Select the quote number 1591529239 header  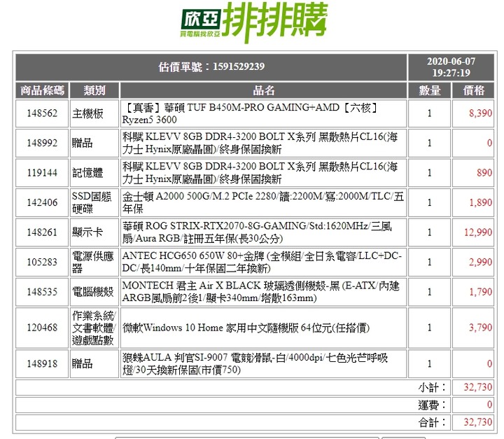coord(211,67)
